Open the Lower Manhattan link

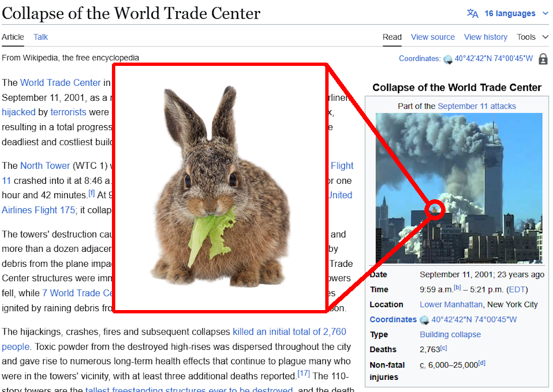coord(451,305)
